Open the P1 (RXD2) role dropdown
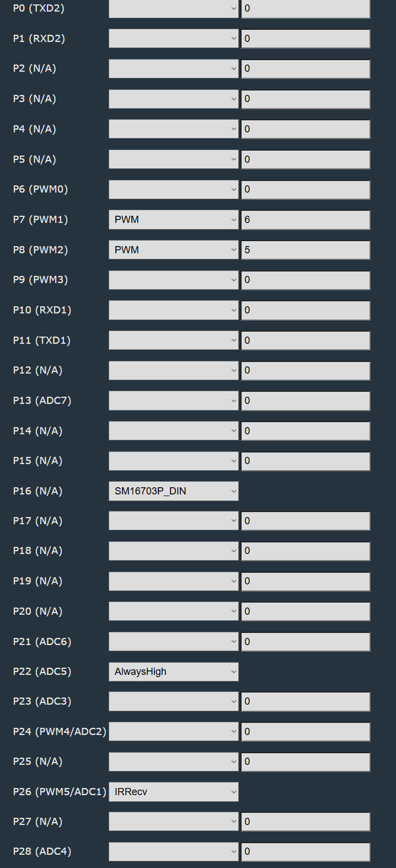Screen dimensions: 396x868 click(x=173, y=39)
